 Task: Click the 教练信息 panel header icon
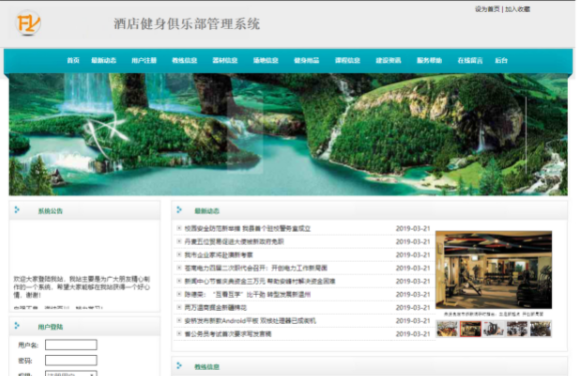coord(179,365)
